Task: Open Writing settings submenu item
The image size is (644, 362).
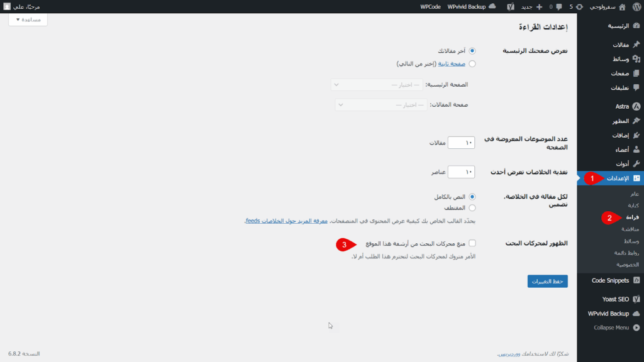Action: 633,206
